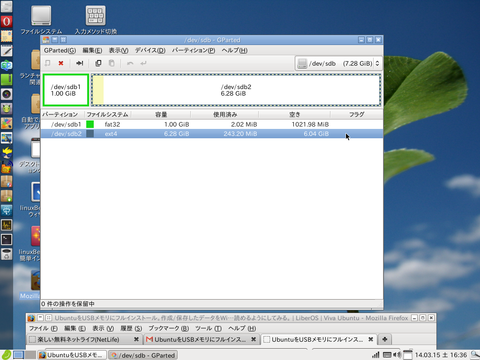Click the Delete partition red X icon
This screenshot has width=480, height=360.
[x=61, y=63]
